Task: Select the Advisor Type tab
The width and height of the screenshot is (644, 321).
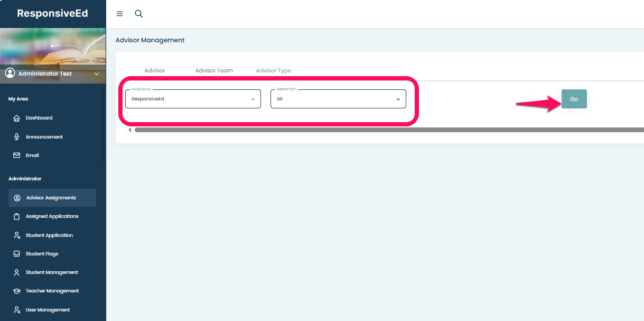Action: pos(273,70)
